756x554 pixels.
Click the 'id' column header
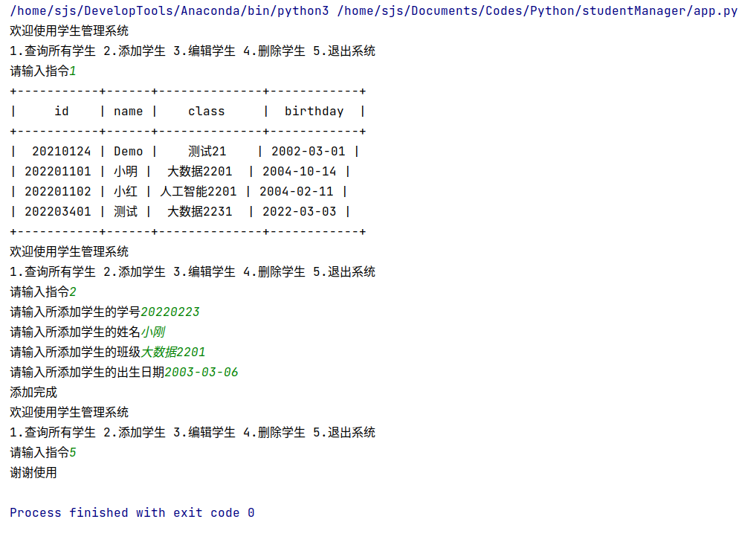61,112
